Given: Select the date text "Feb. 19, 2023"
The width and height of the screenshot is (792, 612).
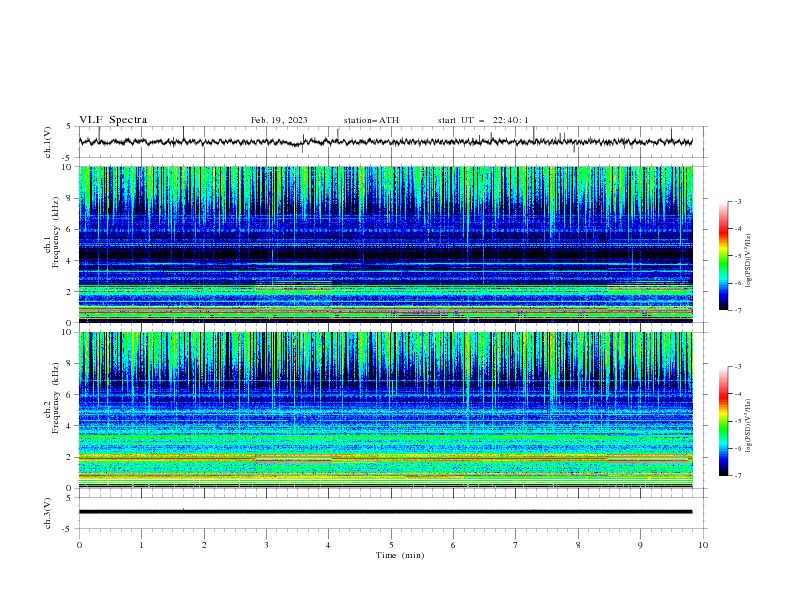Looking at the screenshot, I should 279,120.
